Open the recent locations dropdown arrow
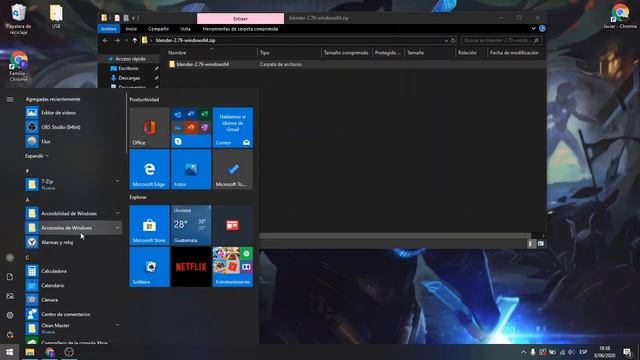Screen dimensions: 640x360 [126, 40]
